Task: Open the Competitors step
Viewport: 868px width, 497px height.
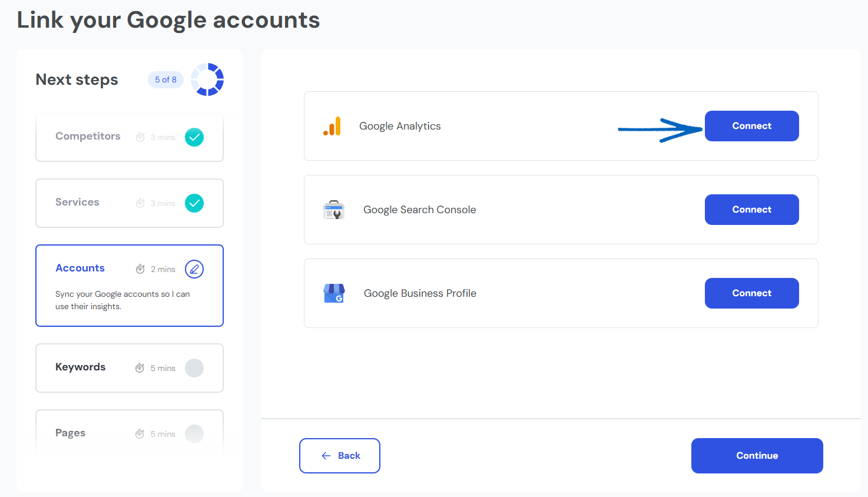Action: point(130,137)
